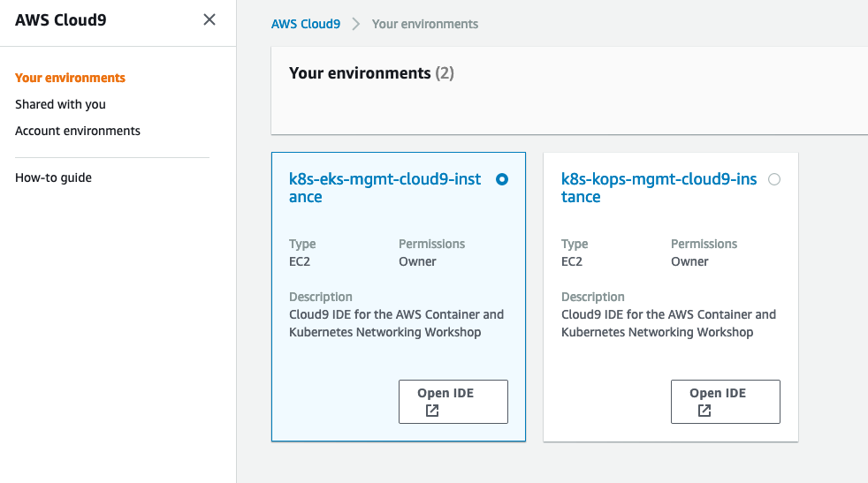Click the k8s-kops environment card description text
The width and height of the screenshot is (868, 483).
pyautogui.click(x=669, y=324)
